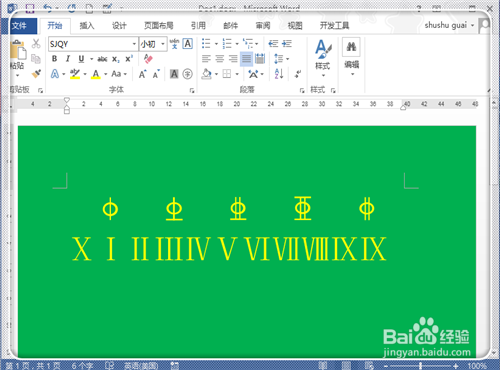
Task: Open the 样式 (Styles) gallery button
Action: point(323,57)
